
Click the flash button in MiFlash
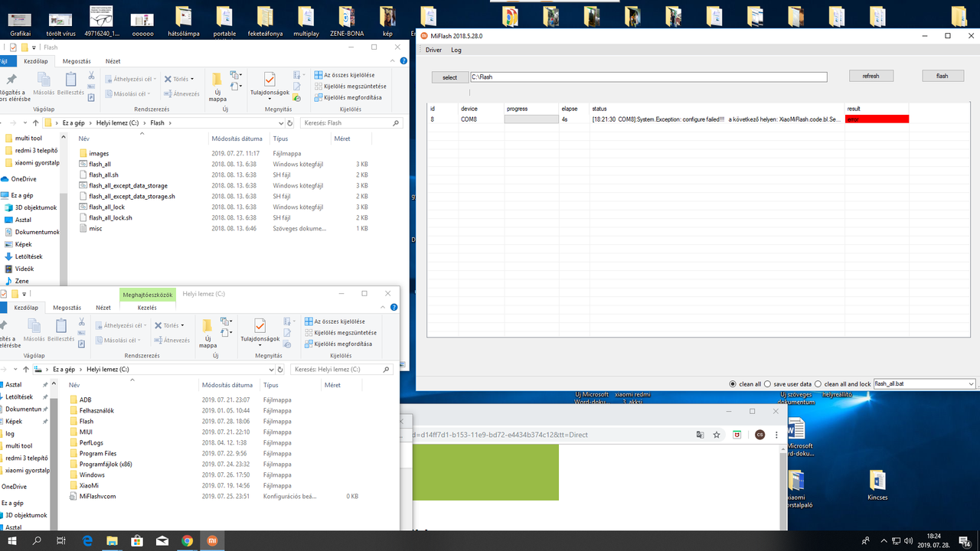pyautogui.click(x=942, y=76)
